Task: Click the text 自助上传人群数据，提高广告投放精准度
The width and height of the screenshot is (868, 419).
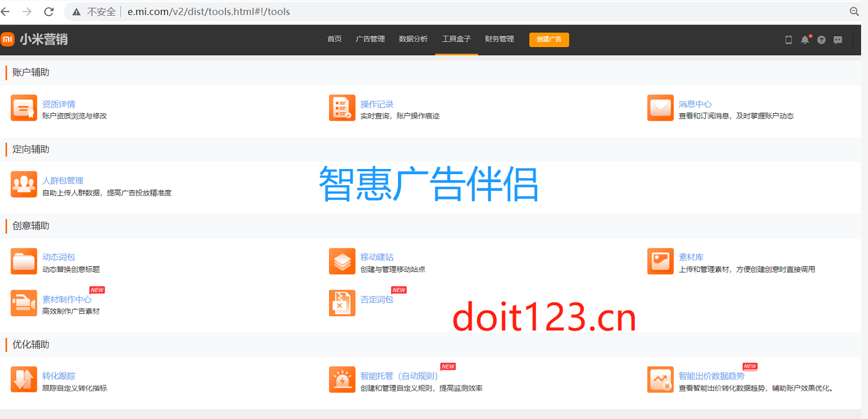Action: pyautogui.click(x=107, y=193)
